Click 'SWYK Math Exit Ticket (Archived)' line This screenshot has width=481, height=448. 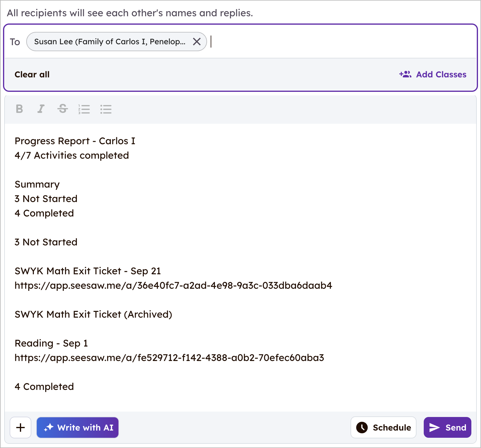pos(93,314)
